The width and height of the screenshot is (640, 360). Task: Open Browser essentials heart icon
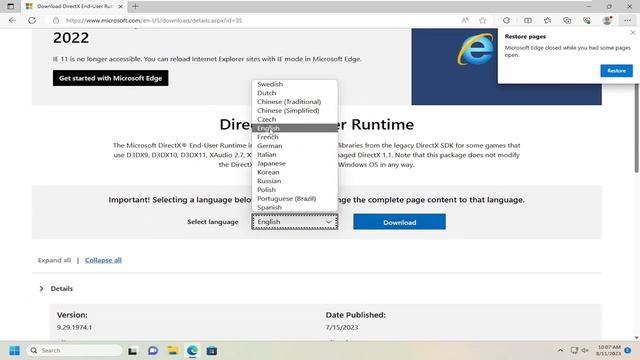coord(587,20)
